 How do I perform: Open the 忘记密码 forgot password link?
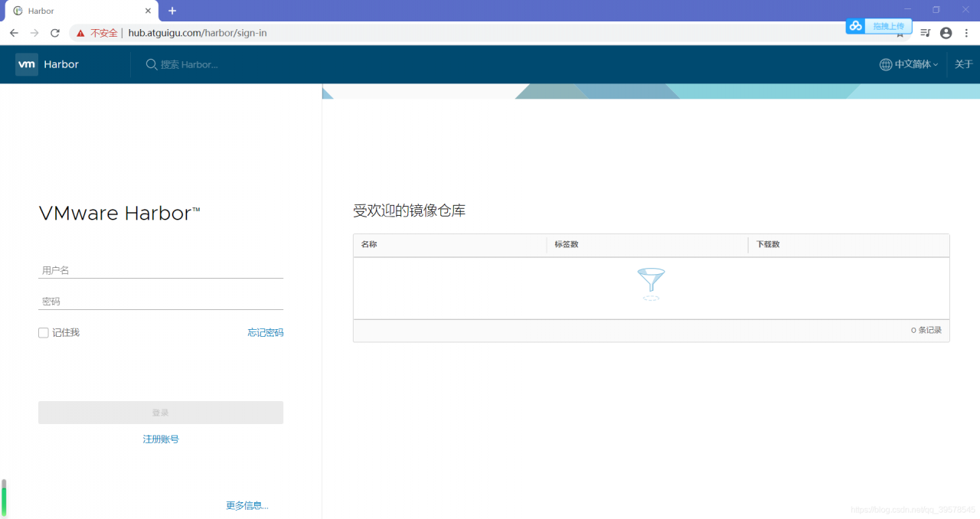click(266, 333)
